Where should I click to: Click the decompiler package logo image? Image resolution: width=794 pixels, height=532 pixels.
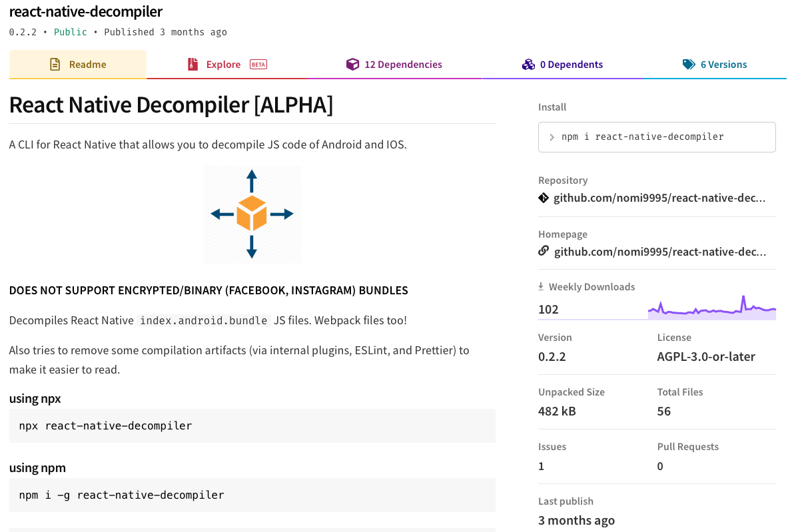(252, 214)
